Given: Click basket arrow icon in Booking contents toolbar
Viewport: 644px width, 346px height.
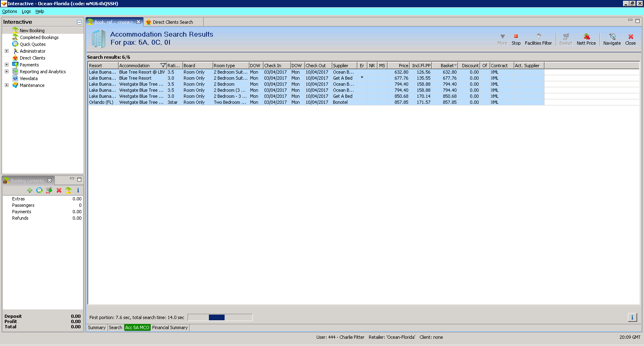Looking at the screenshot, I should [49, 190].
